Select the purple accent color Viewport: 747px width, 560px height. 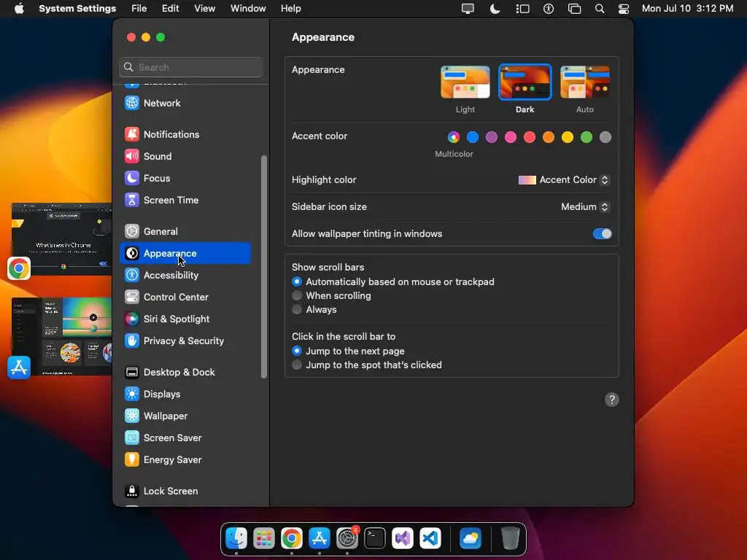pos(492,137)
